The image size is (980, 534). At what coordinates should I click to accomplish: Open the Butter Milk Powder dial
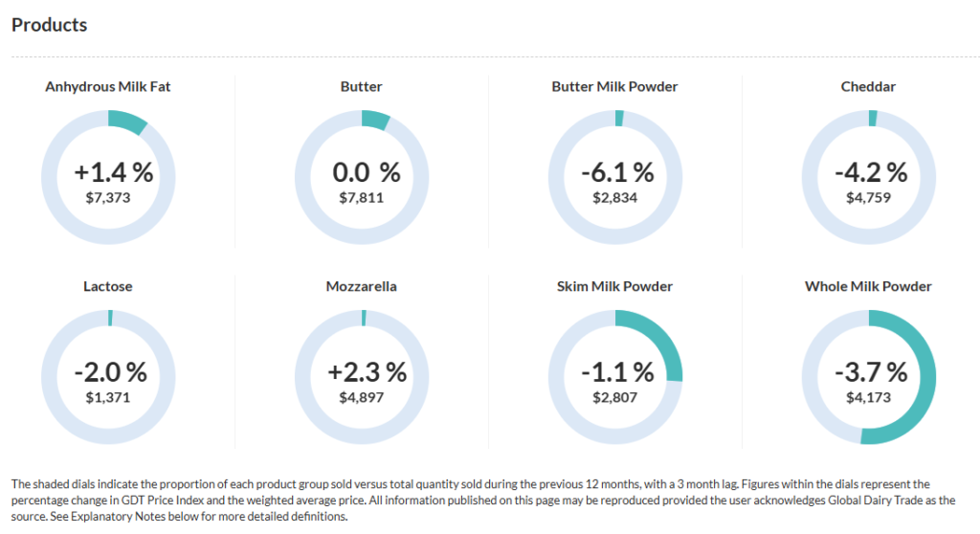coord(615,178)
